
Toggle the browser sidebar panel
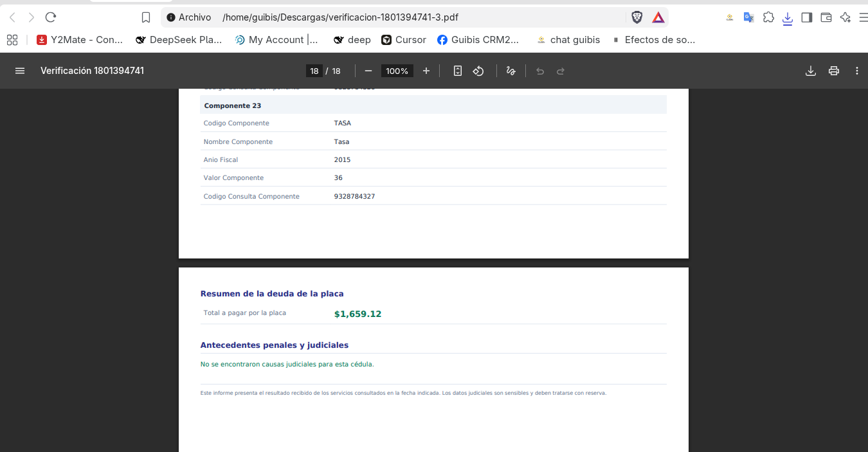click(x=807, y=17)
